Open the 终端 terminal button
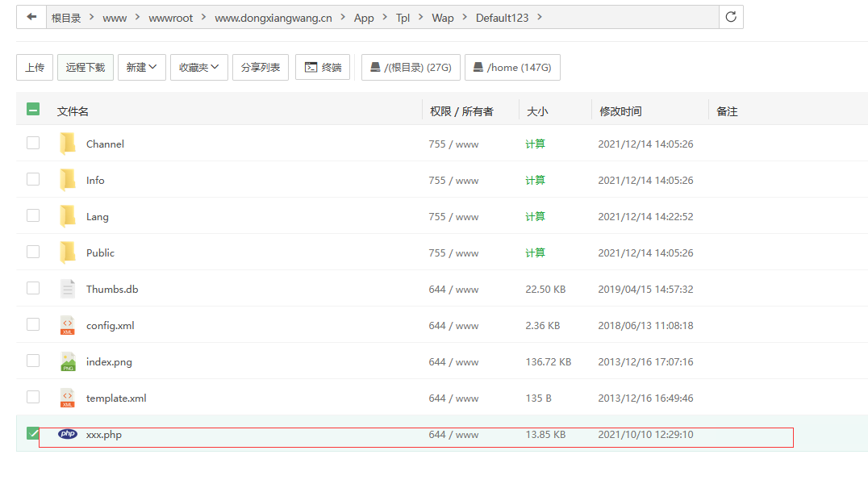This screenshot has height=484, width=868. (x=323, y=67)
